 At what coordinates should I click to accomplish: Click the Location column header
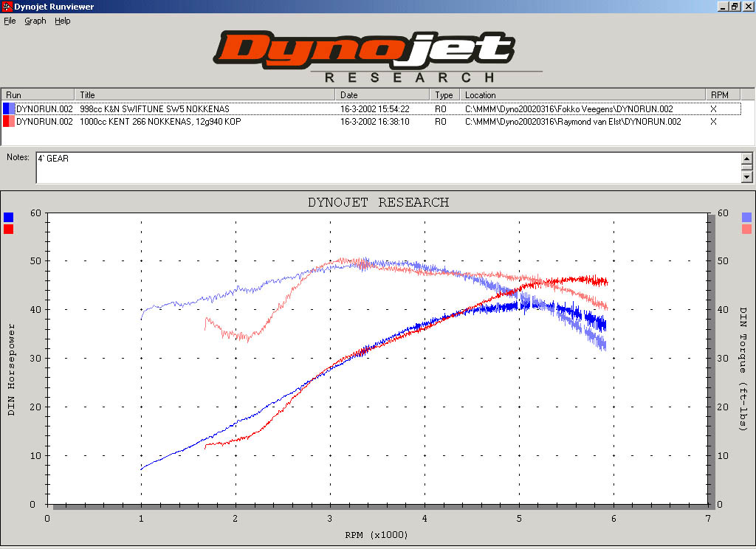pos(583,94)
